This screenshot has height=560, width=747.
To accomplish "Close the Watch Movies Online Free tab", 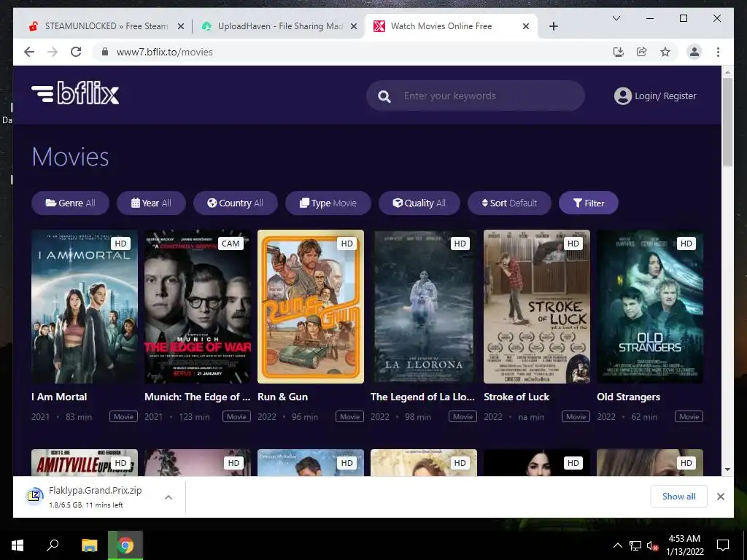I will tap(525, 26).
